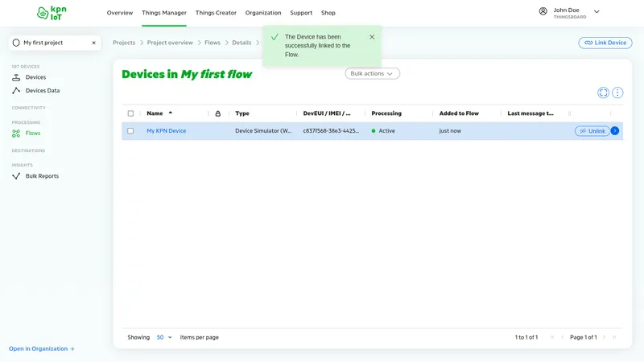Click the 'just now' added cell
Viewport: 644px width, 362px height.
tap(450, 131)
